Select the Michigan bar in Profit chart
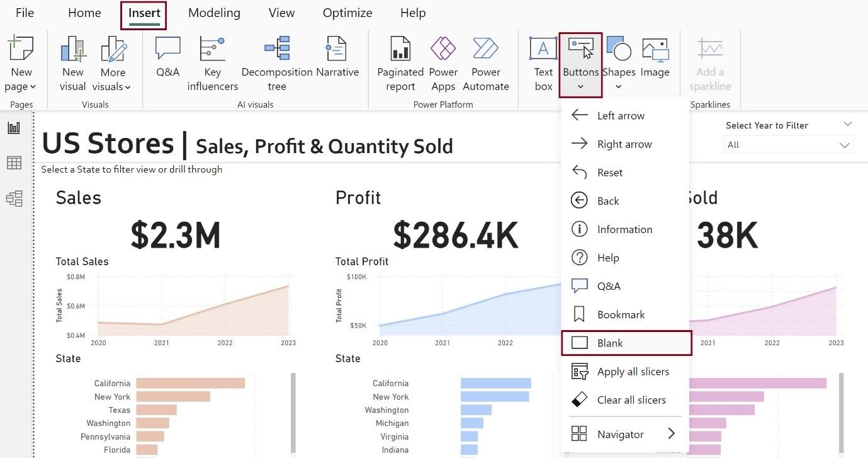Screen dimensions: 868x458 pyautogui.click(x=472, y=423)
